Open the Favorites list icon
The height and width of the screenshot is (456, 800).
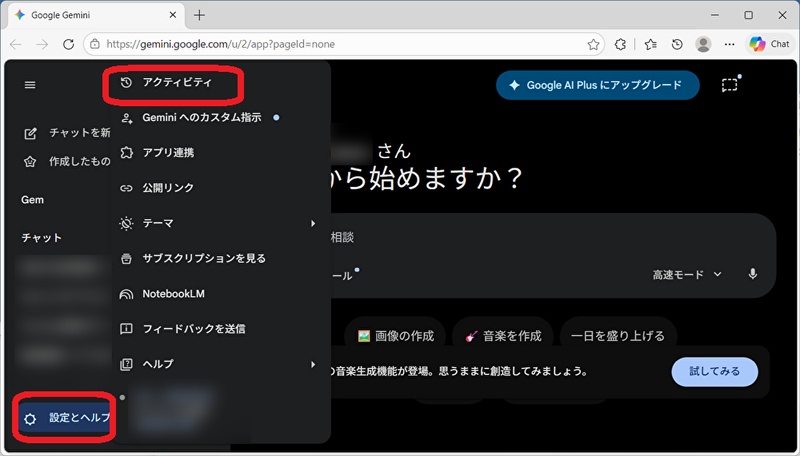(651, 44)
